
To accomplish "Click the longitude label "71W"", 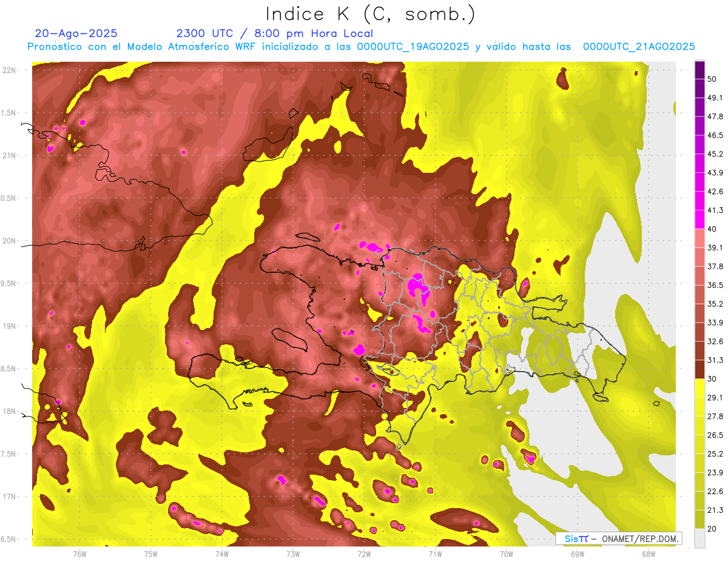I will coord(435,554).
